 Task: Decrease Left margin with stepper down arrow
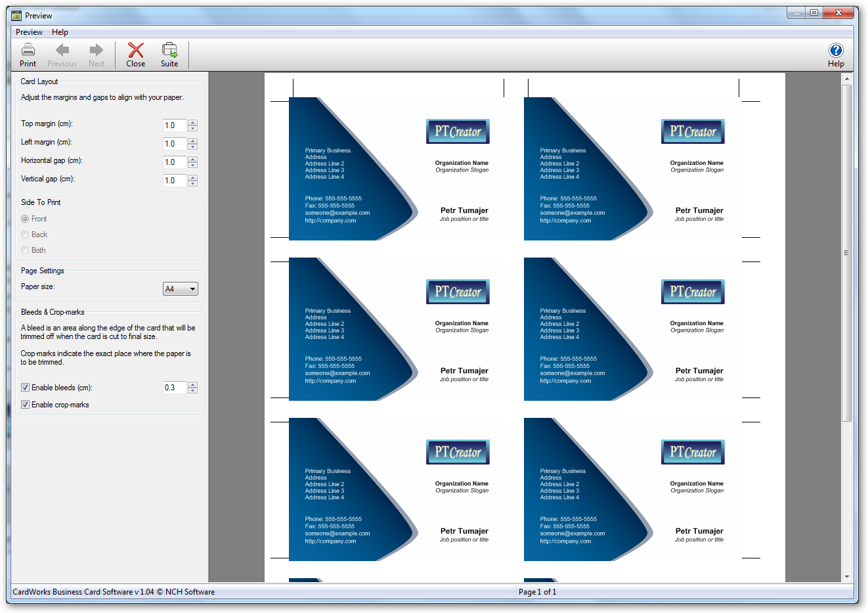[193, 147]
